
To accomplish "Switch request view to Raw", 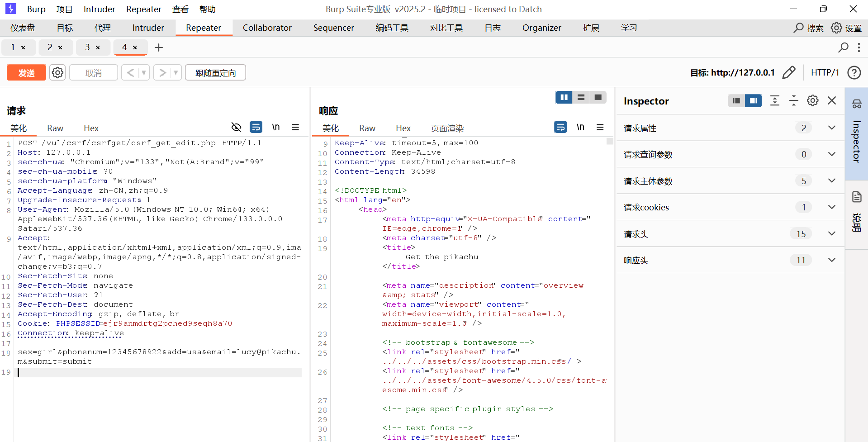I will (55, 128).
